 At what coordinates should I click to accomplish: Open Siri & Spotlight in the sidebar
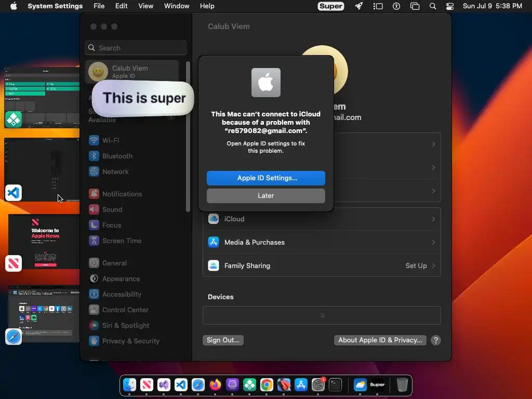coord(119,326)
